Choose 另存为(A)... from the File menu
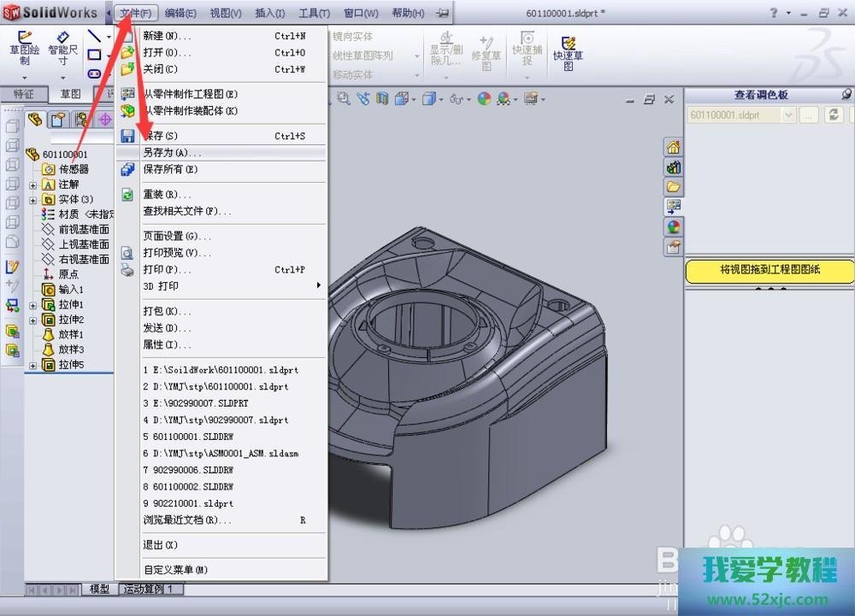855x616 pixels. [x=171, y=152]
